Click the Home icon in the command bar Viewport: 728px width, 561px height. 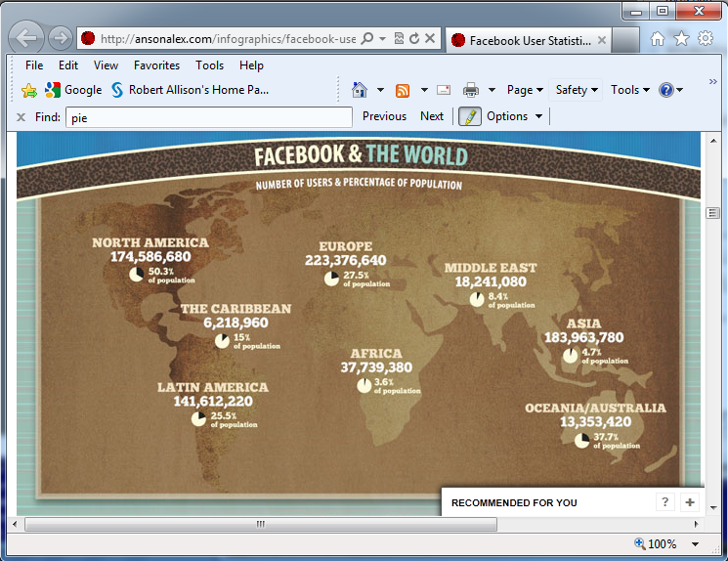[360, 90]
